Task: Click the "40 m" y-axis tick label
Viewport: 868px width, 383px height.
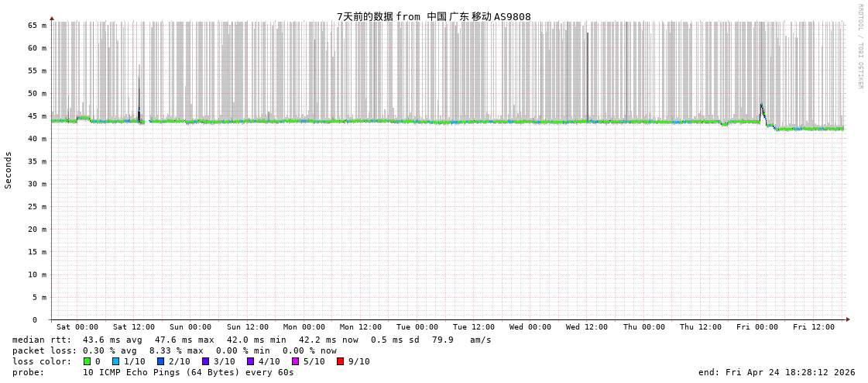Action: (x=37, y=139)
